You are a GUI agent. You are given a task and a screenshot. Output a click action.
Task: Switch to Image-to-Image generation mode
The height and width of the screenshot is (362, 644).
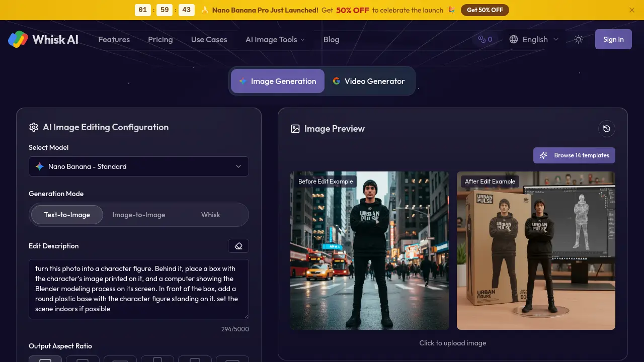(x=139, y=215)
